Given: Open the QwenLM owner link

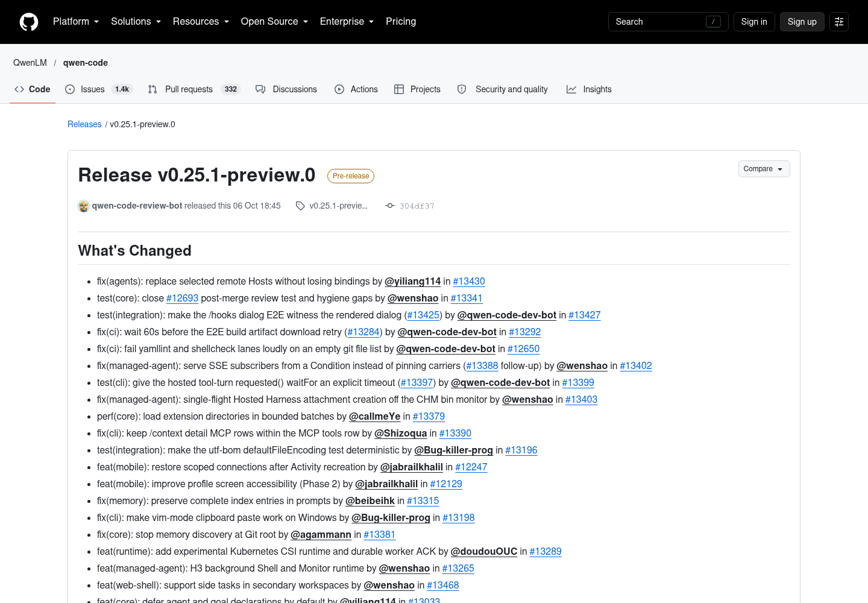Looking at the screenshot, I should tap(30, 63).
